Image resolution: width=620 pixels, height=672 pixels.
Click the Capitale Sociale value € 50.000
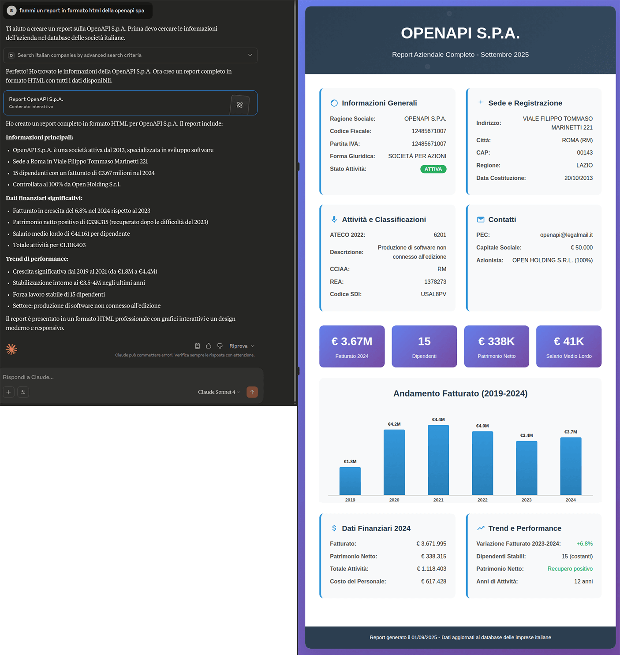[581, 248]
